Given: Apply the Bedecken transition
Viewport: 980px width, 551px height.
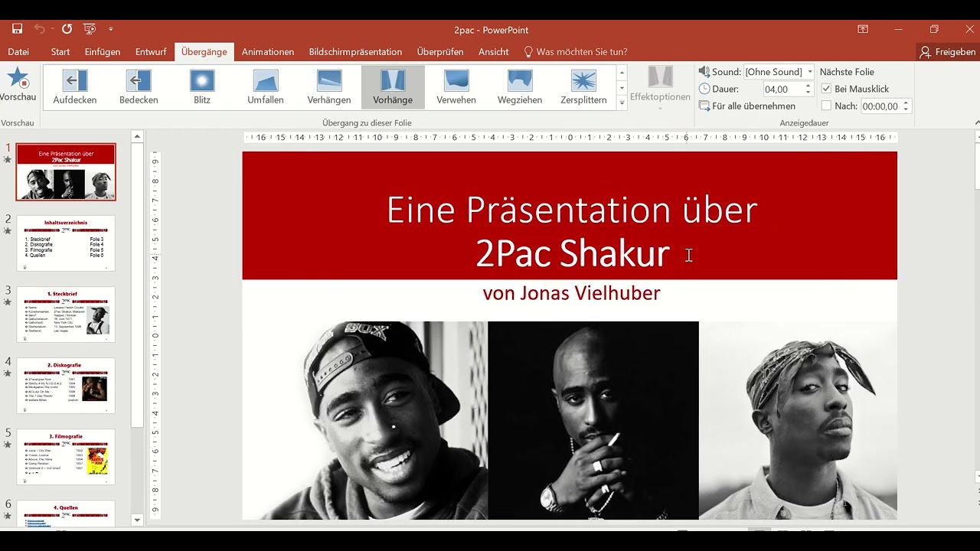Looking at the screenshot, I should coord(139,87).
